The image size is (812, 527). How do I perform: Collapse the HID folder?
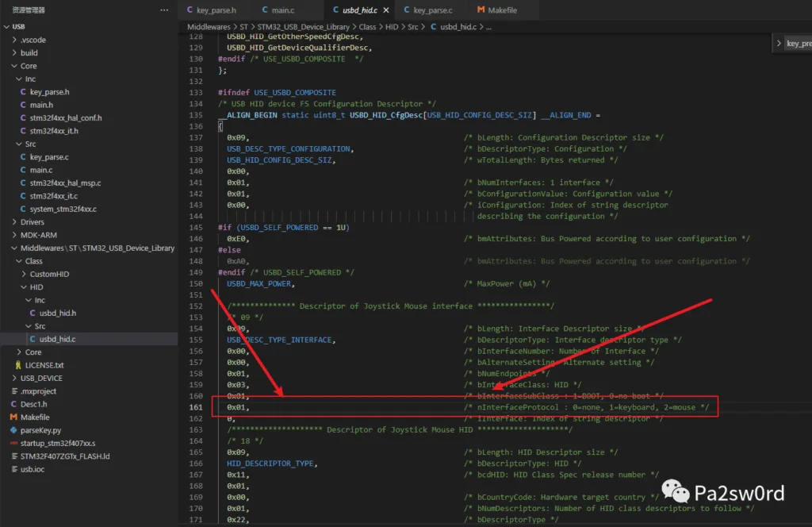[x=23, y=287]
